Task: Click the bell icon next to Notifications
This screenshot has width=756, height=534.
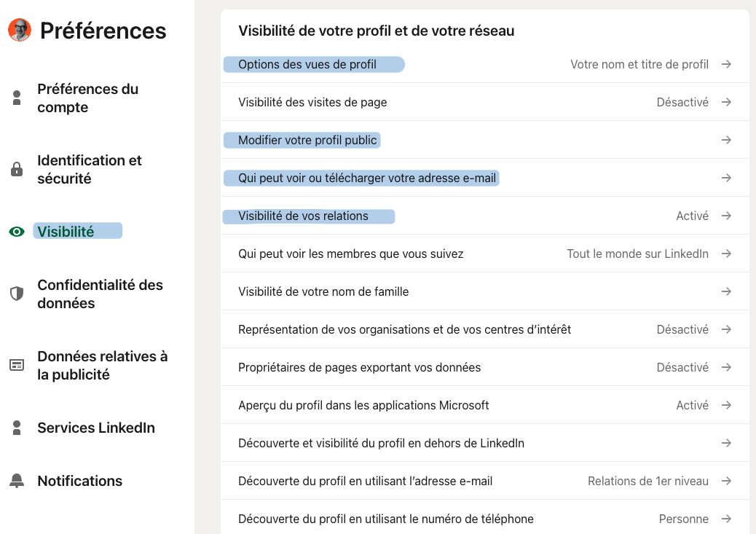Action: click(16, 481)
